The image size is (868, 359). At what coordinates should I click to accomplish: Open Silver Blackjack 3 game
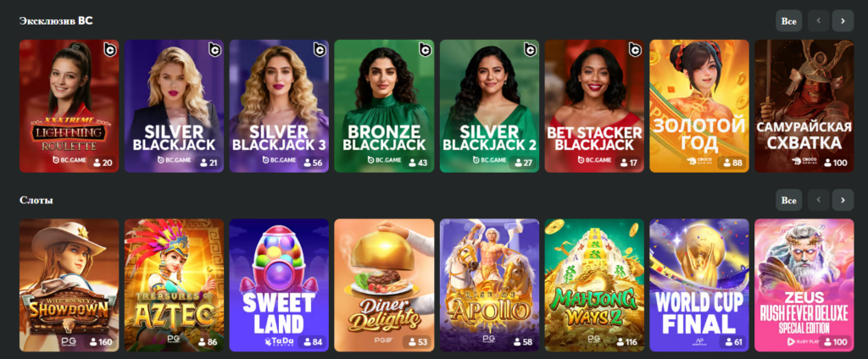click(279, 106)
